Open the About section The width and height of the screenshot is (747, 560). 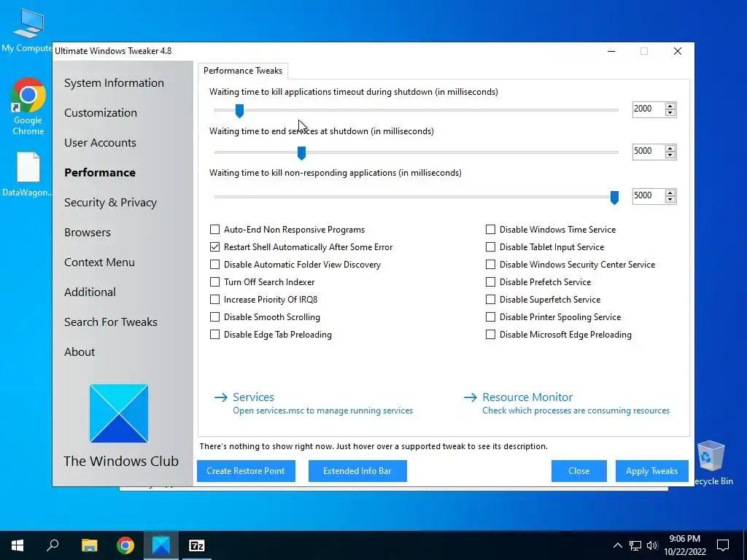(x=80, y=352)
